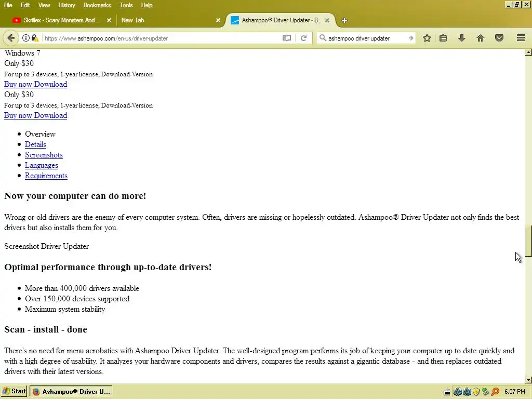Viewport: 532px width, 399px height.
Task: Click the scrollbar down arrow
Action: (x=528, y=380)
